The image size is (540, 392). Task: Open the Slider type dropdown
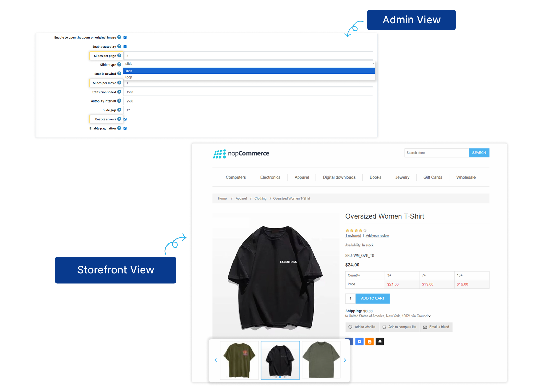(x=249, y=64)
